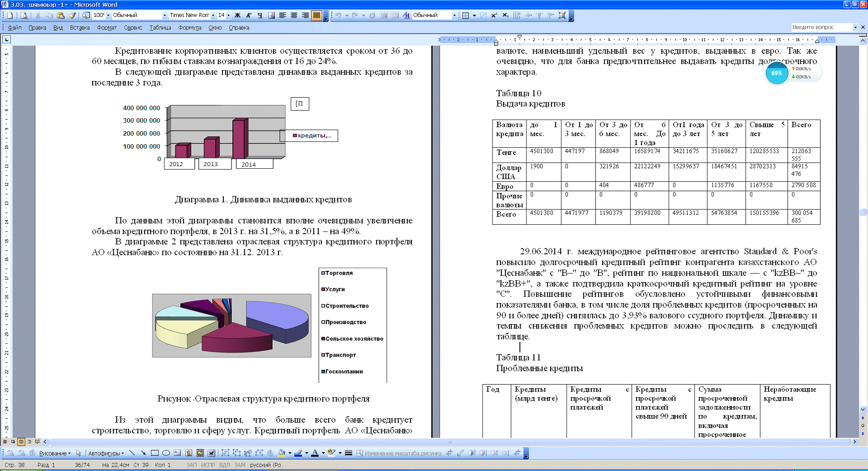Click the New Document icon
The height and width of the screenshot is (471, 868).
[10, 15]
